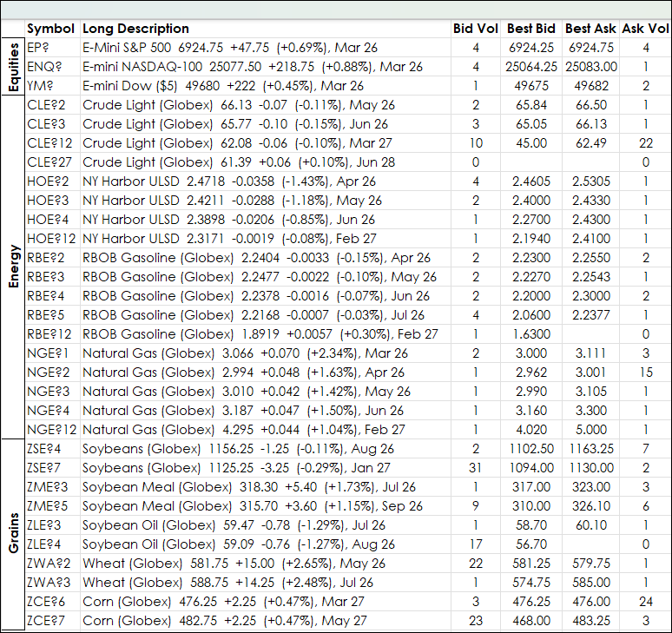672x633 pixels.
Task: Click the Best Ask column header
Action: pyautogui.click(x=590, y=29)
